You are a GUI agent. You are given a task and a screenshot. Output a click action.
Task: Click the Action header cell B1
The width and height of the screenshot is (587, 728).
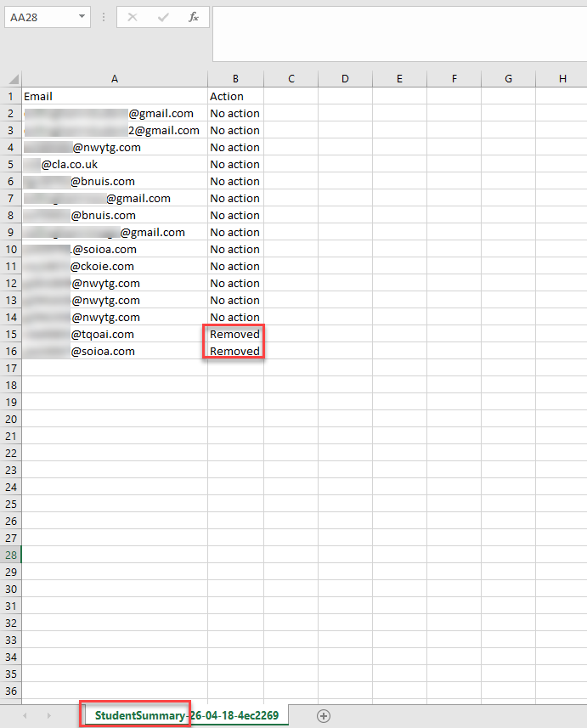[x=235, y=96]
